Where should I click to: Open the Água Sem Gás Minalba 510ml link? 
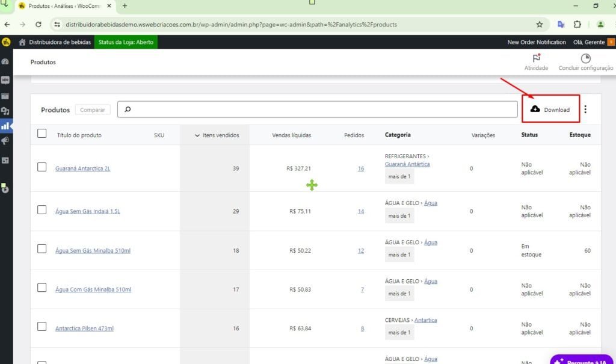click(93, 250)
